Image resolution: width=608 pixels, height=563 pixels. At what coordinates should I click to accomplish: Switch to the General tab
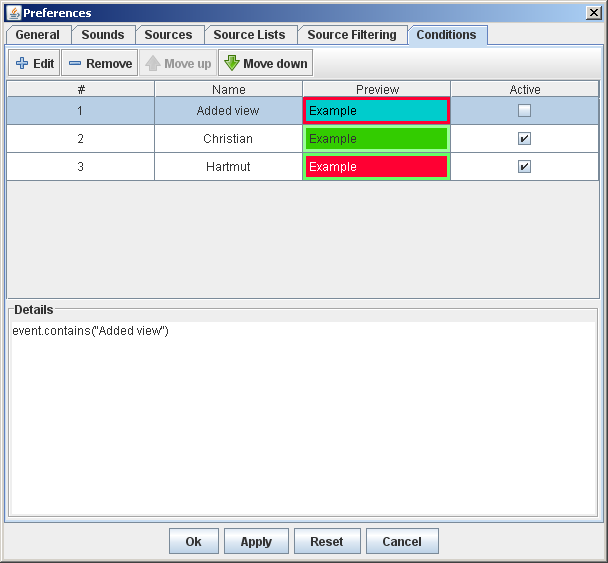(x=38, y=35)
